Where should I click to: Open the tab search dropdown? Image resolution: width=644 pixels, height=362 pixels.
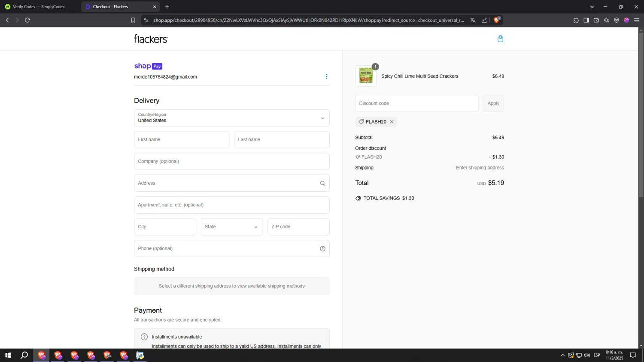592,7
